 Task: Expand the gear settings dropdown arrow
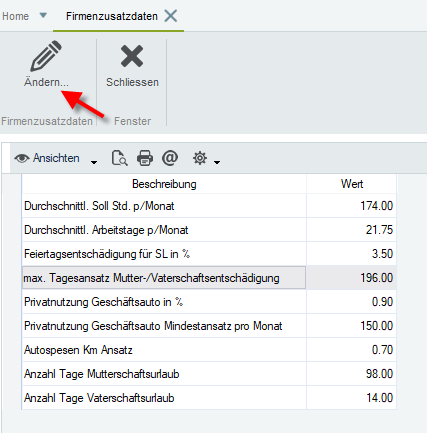217,162
